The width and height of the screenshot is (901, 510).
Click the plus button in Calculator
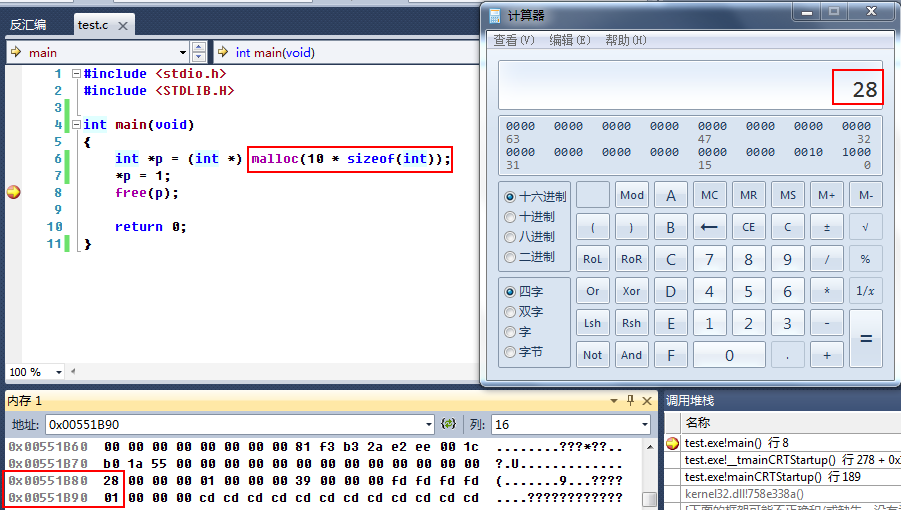[826, 355]
